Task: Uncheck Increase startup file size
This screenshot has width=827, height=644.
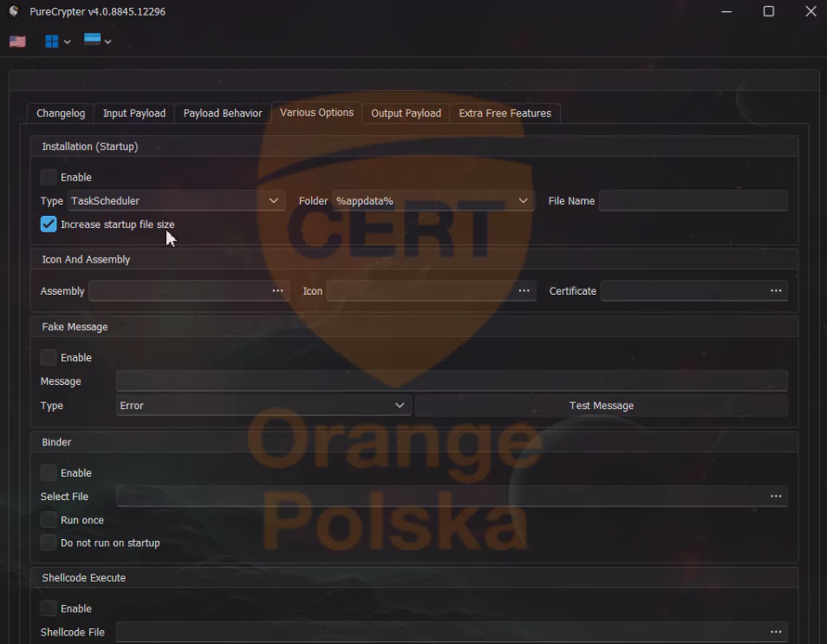Action: point(49,224)
